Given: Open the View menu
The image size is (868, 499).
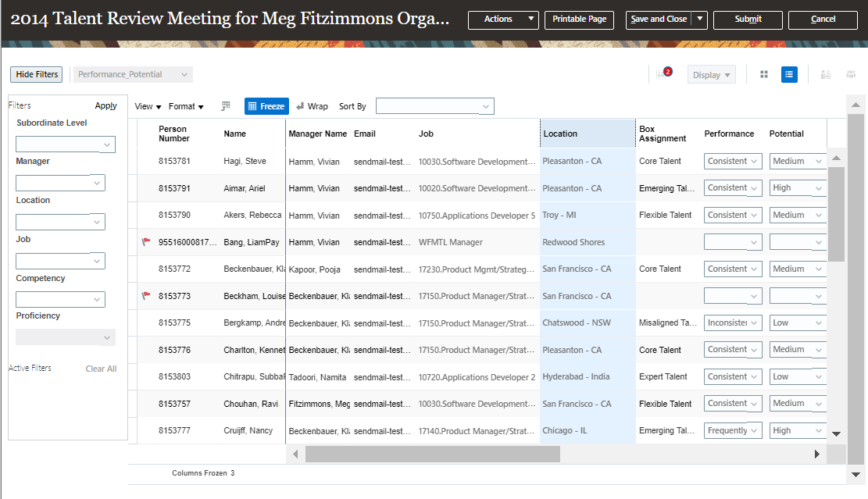Looking at the screenshot, I should click(148, 106).
